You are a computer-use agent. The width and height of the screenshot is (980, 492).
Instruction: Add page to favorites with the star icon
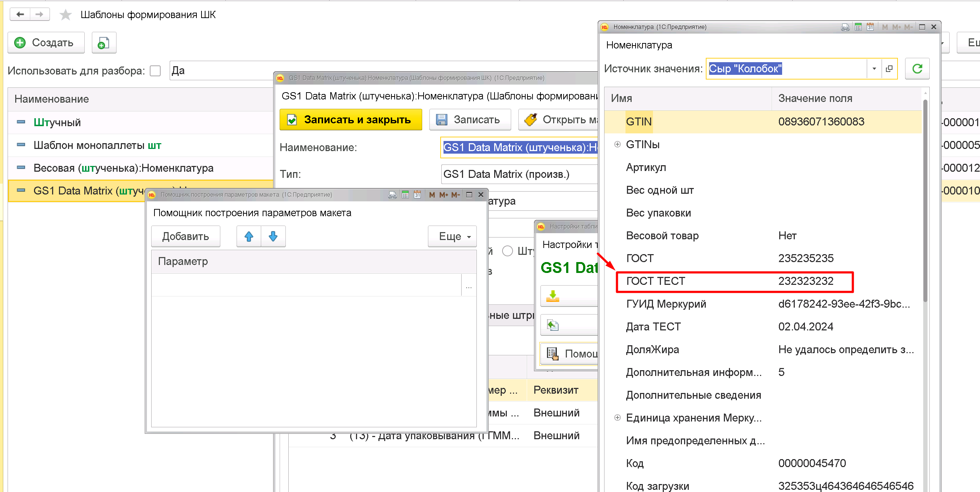(x=65, y=15)
